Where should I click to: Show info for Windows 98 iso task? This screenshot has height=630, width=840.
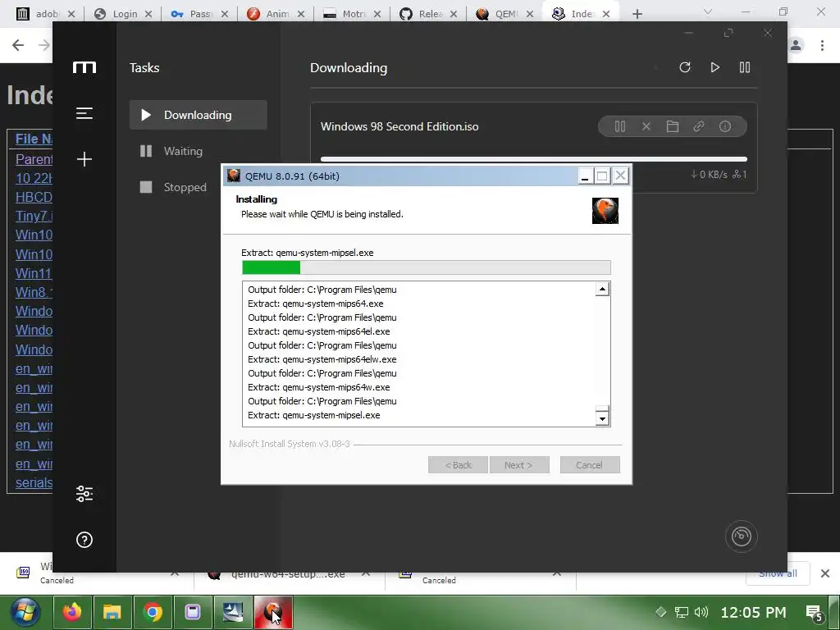725,126
